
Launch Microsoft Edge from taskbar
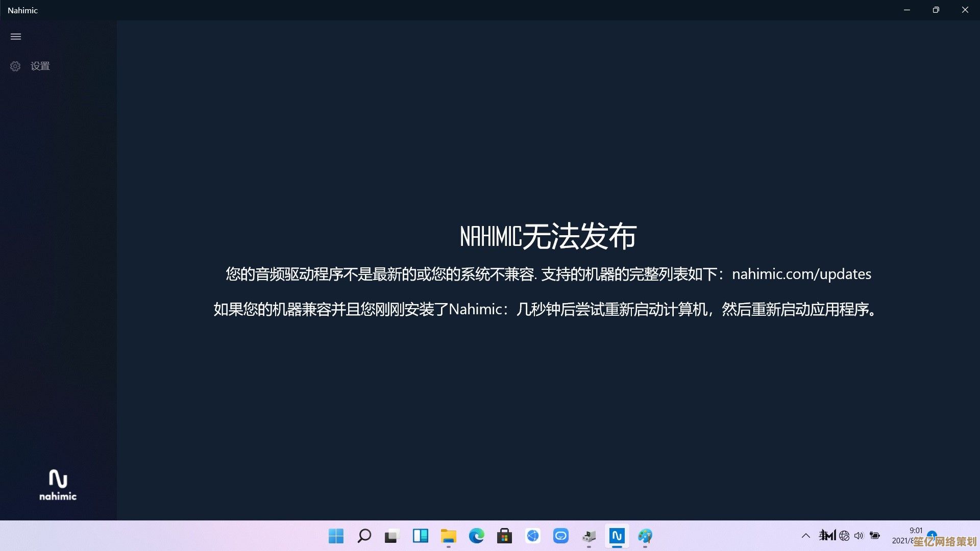coord(476,536)
